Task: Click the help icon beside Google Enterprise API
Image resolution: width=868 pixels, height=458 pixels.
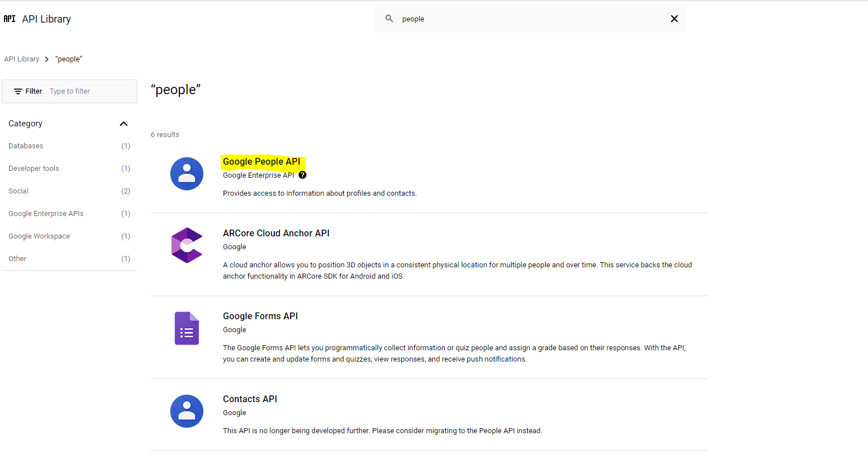Action: click(303, 175)
